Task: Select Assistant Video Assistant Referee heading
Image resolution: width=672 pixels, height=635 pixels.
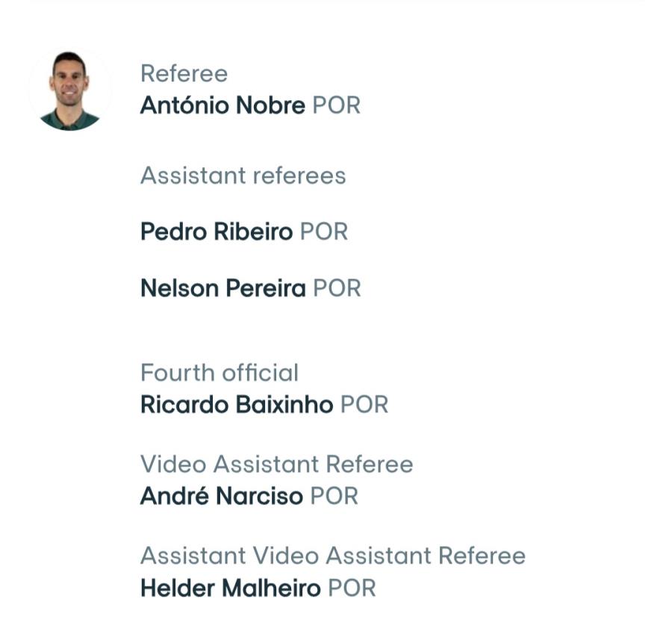Action: [333, 556]
